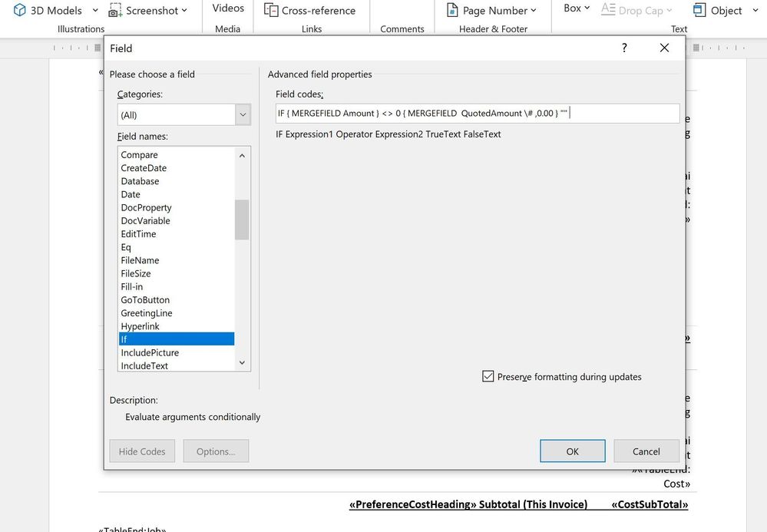This screenshot has width=767, height=532.
Task: Open the Comments ribbon group
Action: click(x=402, y=29)
